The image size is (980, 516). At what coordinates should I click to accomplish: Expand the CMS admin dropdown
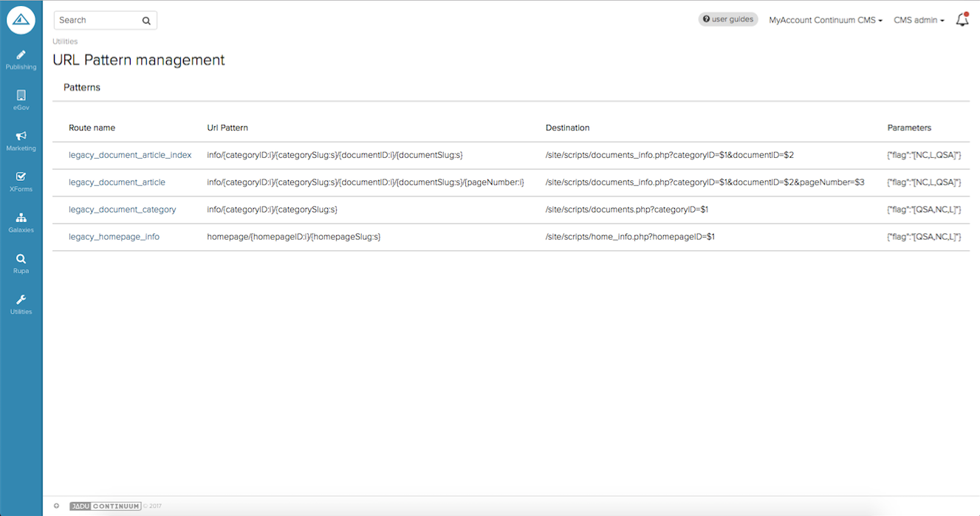(919, 20)
